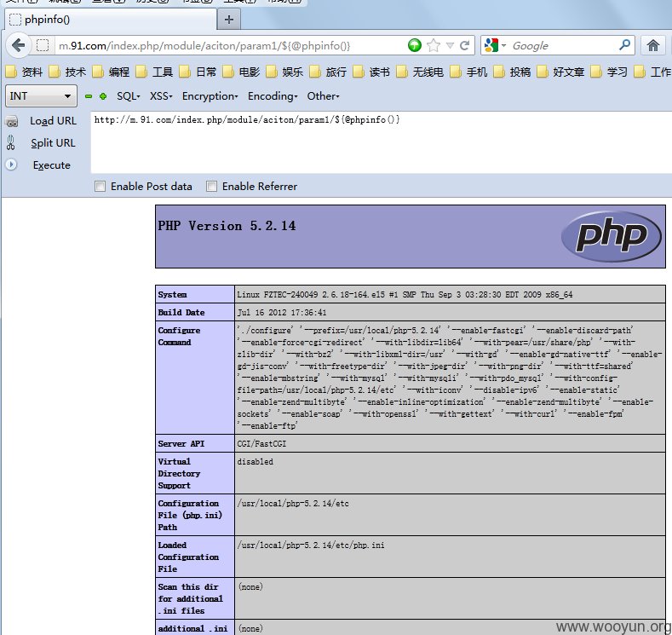Open the 工作 bookmark folder
The width and height of the screenshot is (672, 635).
[652, 72]
